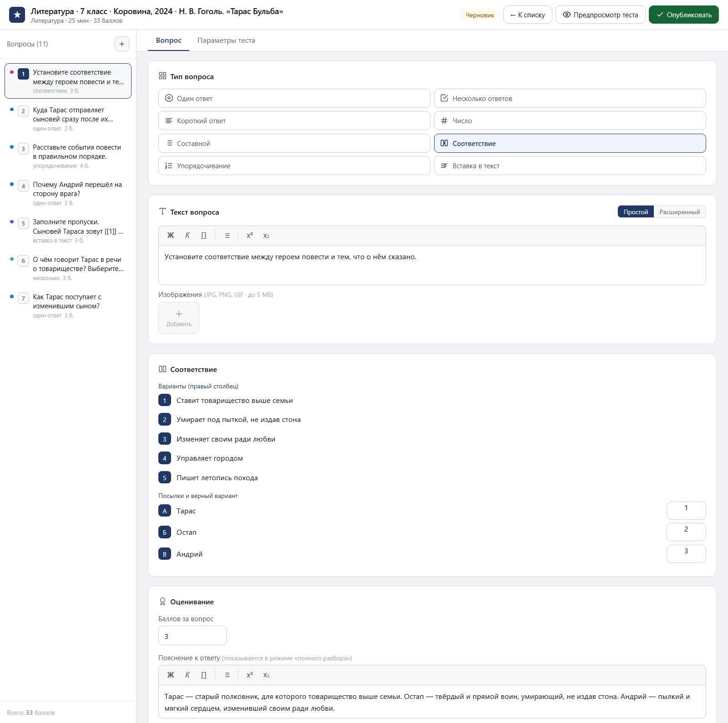Open question 4 'Почему Андрий перешёл'
Viewport: 728px width, 723px height.
(x=68, y=193)
